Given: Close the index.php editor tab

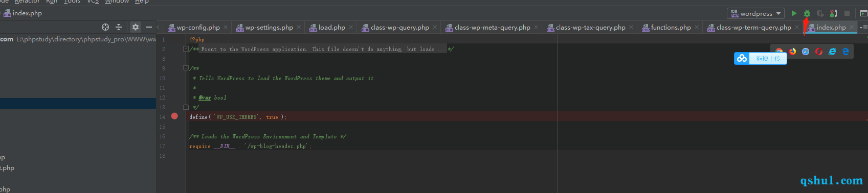Looking at the screenshot, I should [852, 28].
